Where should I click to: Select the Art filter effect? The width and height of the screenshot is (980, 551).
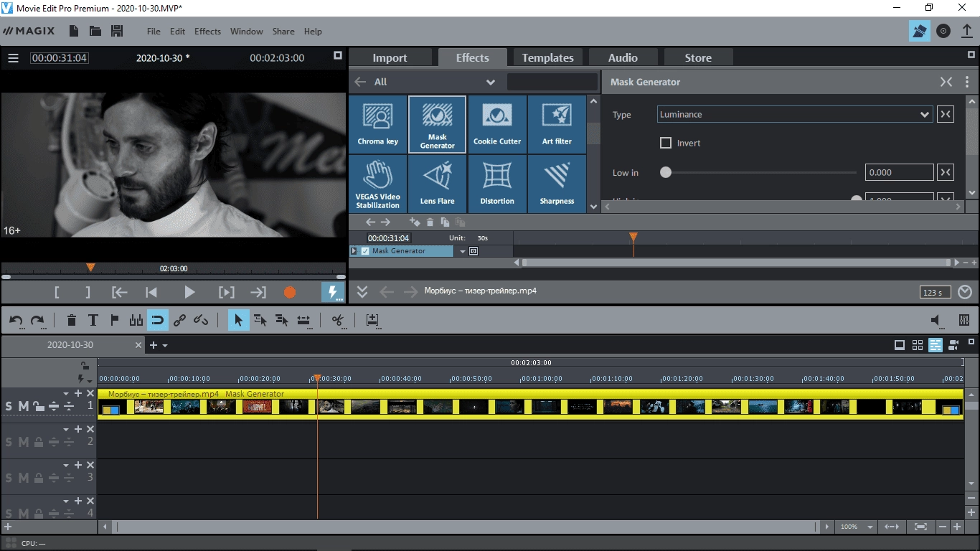pos(557,124)
